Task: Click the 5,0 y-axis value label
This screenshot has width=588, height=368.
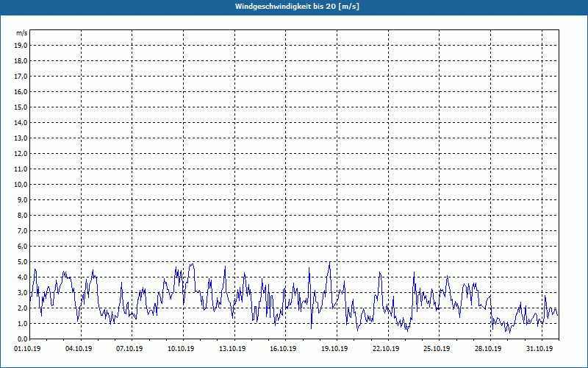Action: 22,261
